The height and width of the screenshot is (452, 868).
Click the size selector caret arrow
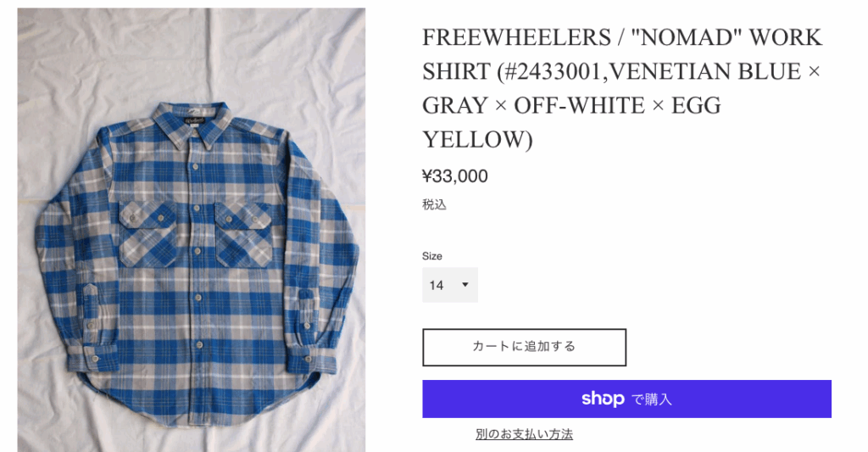point(465,285)
